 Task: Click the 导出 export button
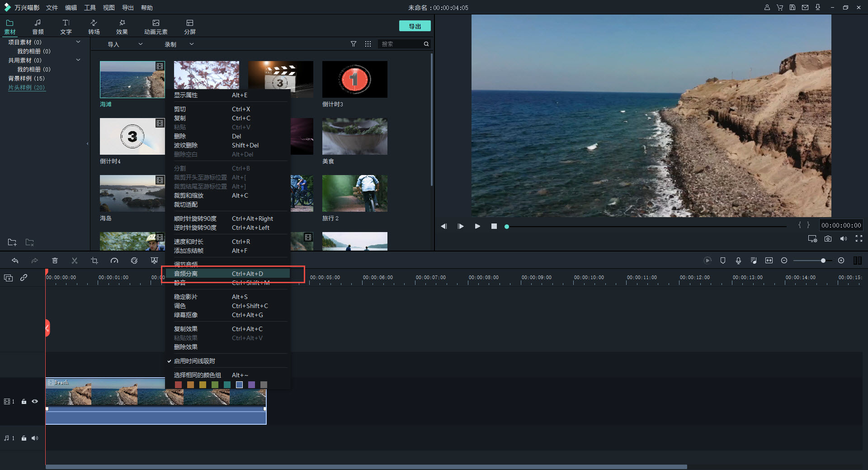click(415, 26)
